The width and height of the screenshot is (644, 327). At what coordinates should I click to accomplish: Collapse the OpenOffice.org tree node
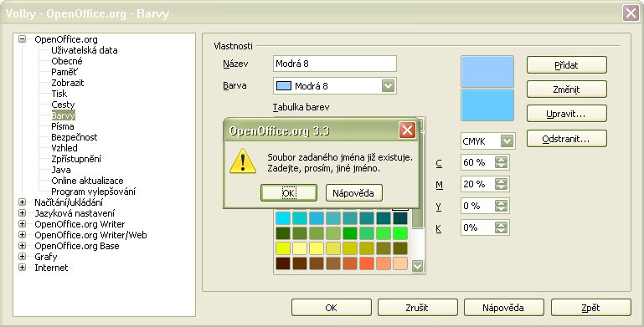pos(22,39)
